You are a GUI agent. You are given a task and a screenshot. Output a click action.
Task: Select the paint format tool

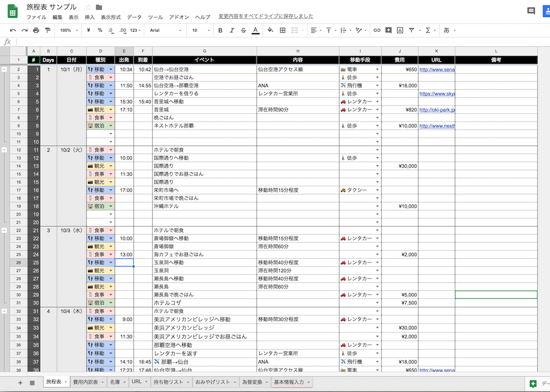click(47, 30)
